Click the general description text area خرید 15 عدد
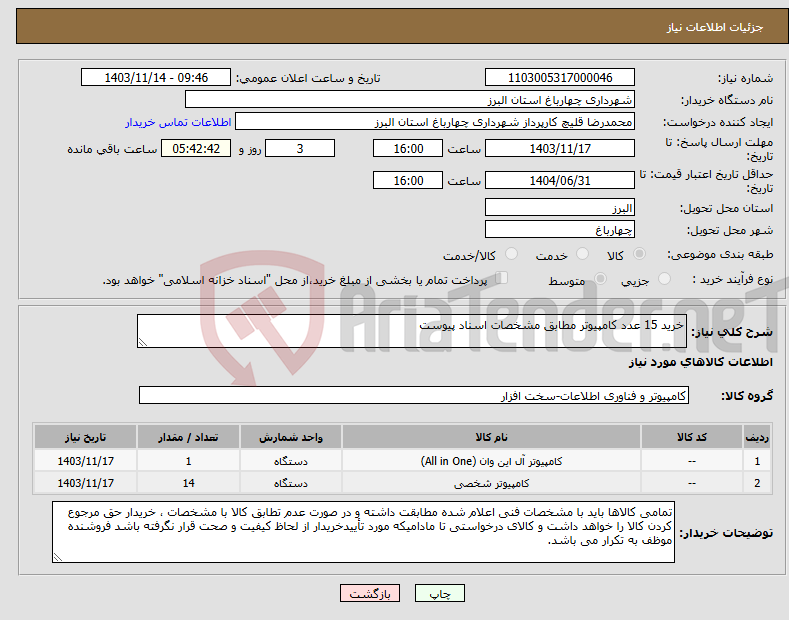Image resolution: width=789 pixels, height=620 pixels. pyautogui.click(x=412, y=331)
